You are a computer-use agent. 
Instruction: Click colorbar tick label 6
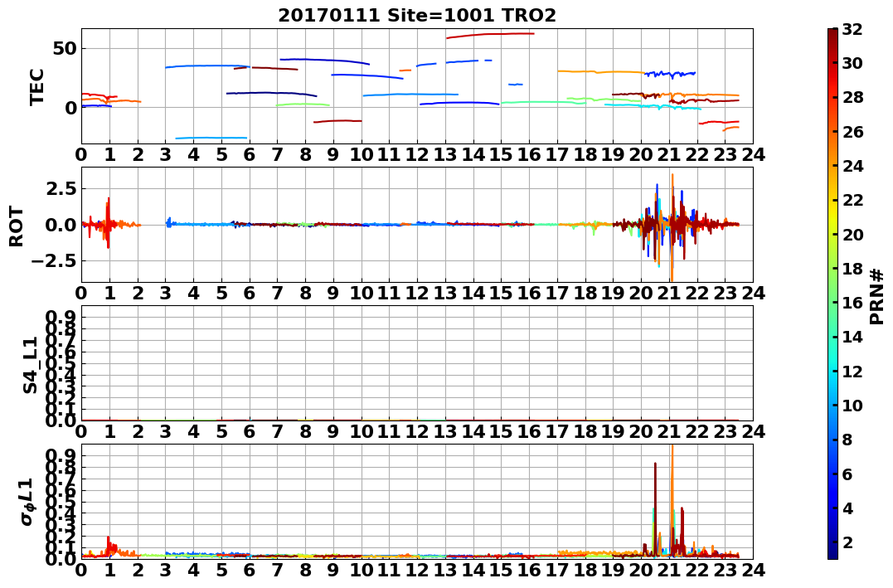(x=847, y=474)
